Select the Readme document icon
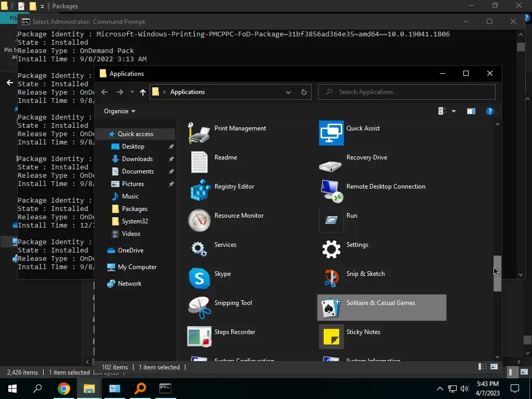 point(199,162)
